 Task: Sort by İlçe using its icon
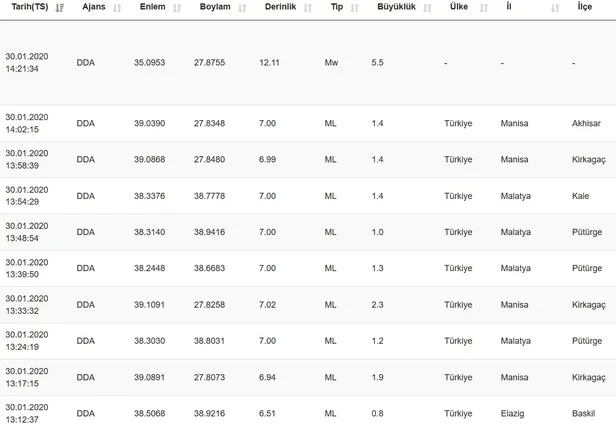point(608,8)
